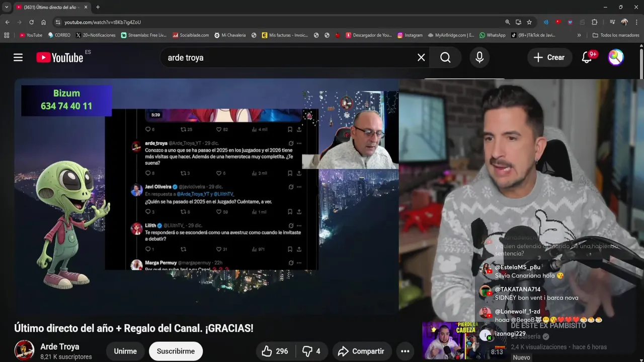Click the blue sound-wave extension icon
The width and height of the screenshot is (644, 362).
tap(546, 22)
